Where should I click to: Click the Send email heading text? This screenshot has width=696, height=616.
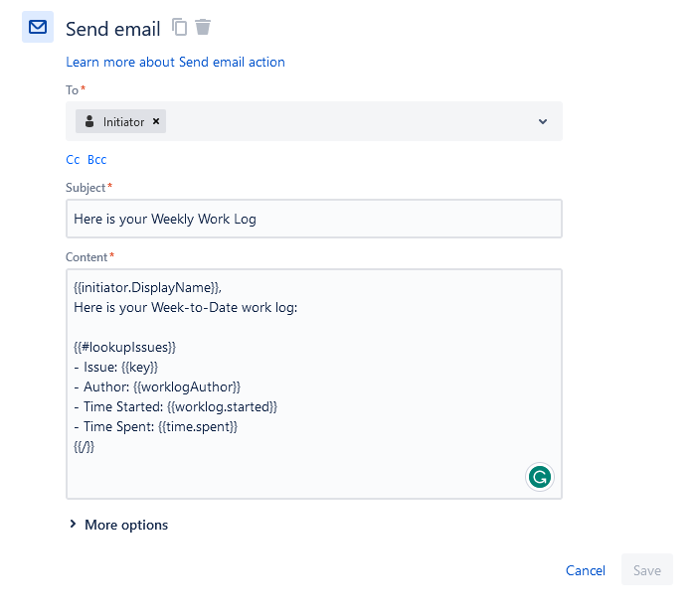pos(112,29)
